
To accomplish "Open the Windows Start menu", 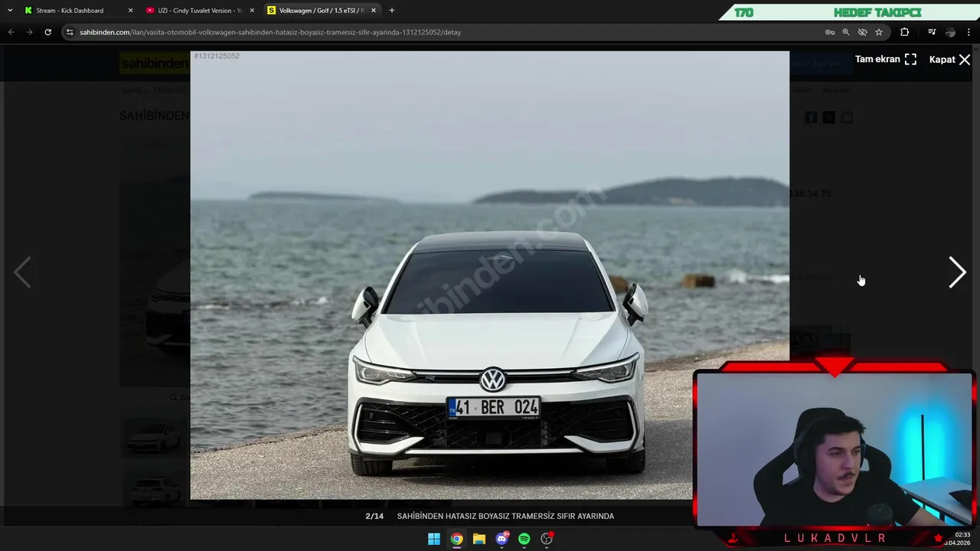I will (x=434, y=539).
